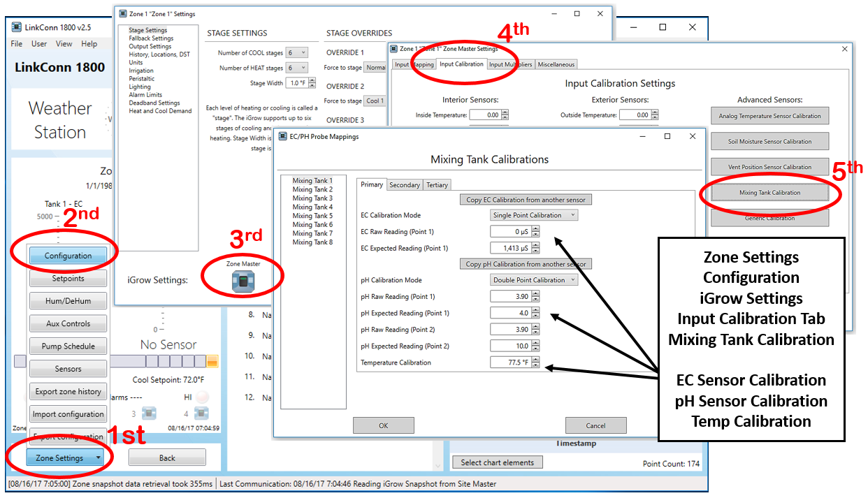Click OK in Mixing Tank Calibrations
Screen dimensions: 868x498
point(384,425)
